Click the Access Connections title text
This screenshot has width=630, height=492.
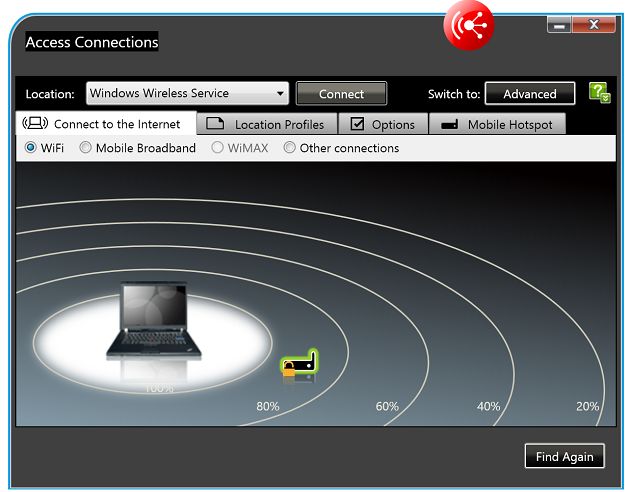[92, 42]
